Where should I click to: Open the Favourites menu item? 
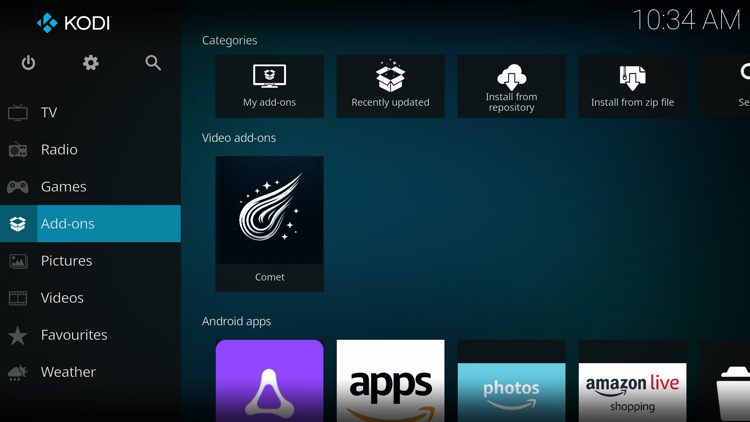(90, 335)
